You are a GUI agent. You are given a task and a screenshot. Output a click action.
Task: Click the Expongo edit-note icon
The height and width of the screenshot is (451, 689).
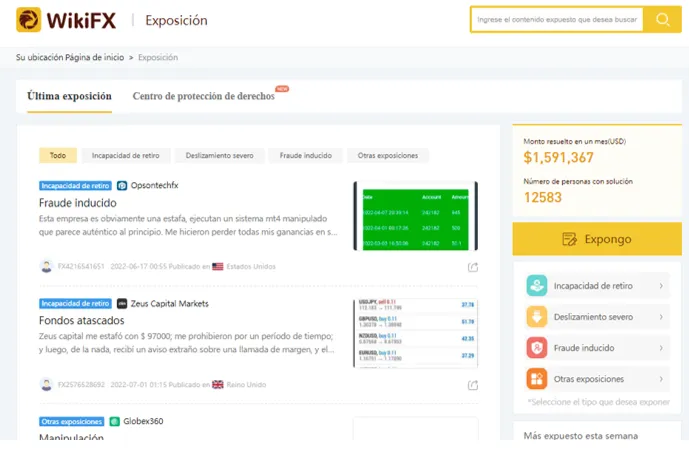tap(569, 239)
